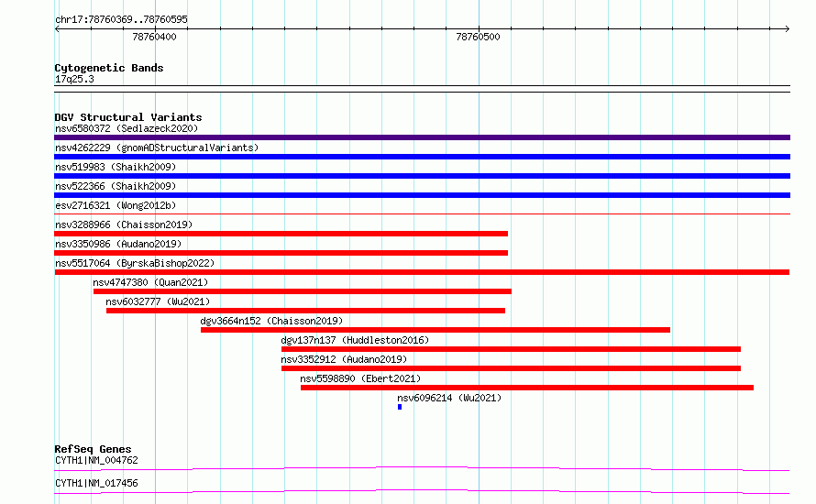Open the Cytogenetic Bands track title
816x504 pixels.
point(109,68)
